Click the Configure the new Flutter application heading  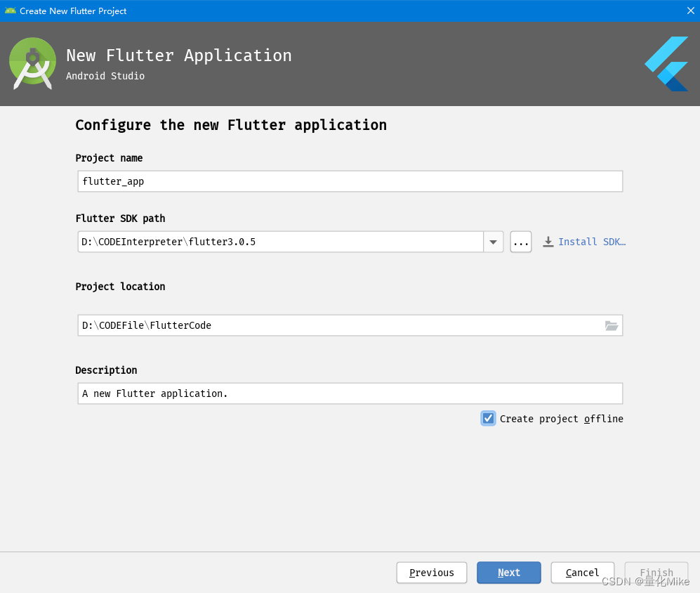point(231,125)
